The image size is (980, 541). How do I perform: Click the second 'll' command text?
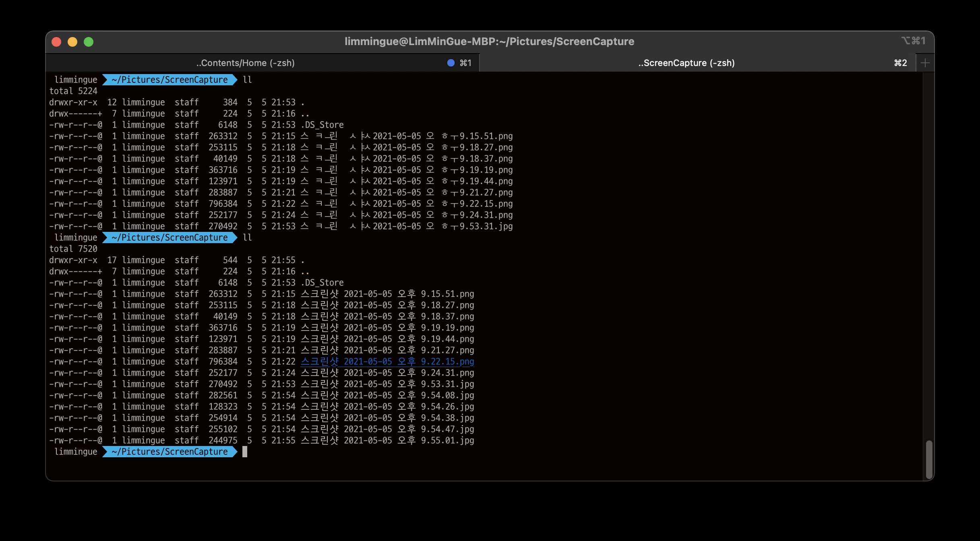click(x=247, y=237)
